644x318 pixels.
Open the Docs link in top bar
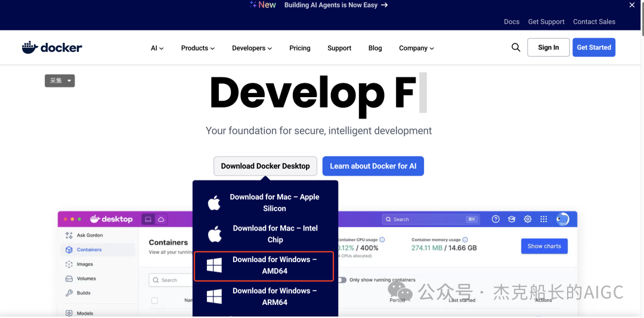click(512, 22)
